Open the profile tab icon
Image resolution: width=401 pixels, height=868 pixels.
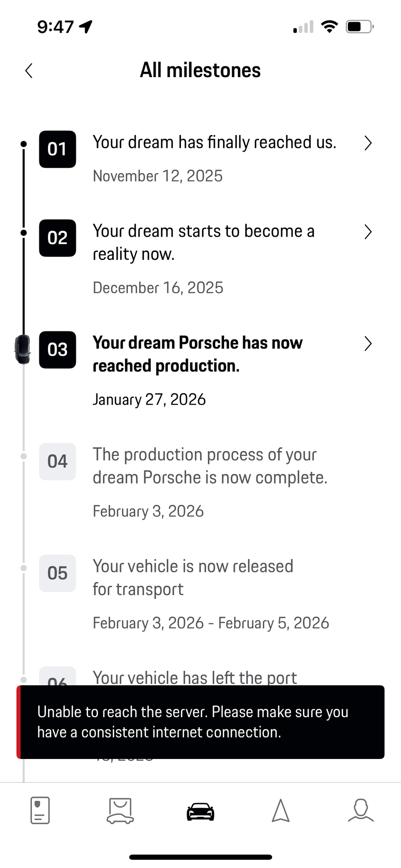click(x=361, y=810)
